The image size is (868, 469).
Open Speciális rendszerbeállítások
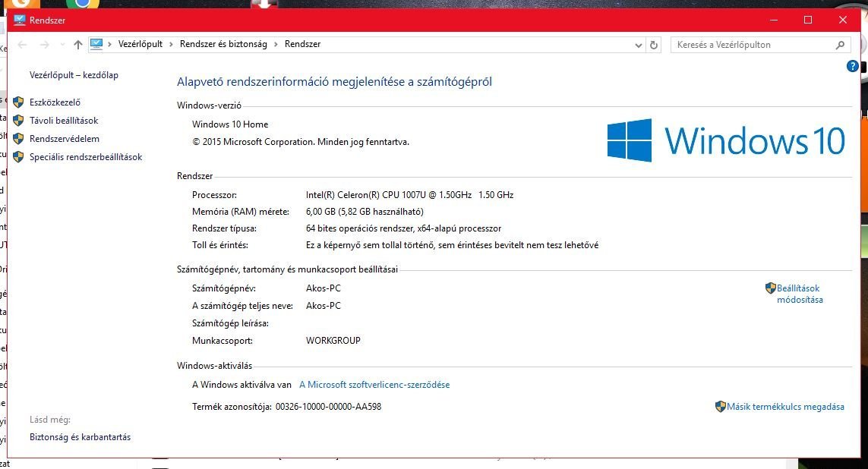86,157
